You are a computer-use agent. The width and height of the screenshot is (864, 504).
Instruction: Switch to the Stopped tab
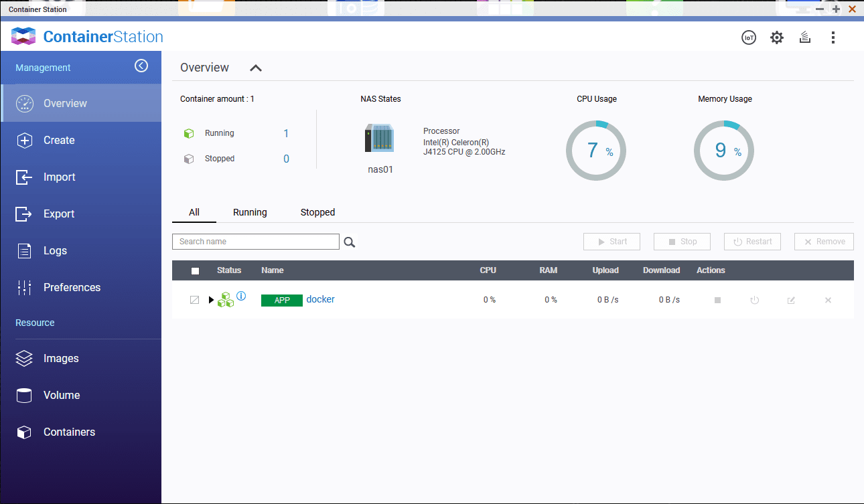point(317,212)
